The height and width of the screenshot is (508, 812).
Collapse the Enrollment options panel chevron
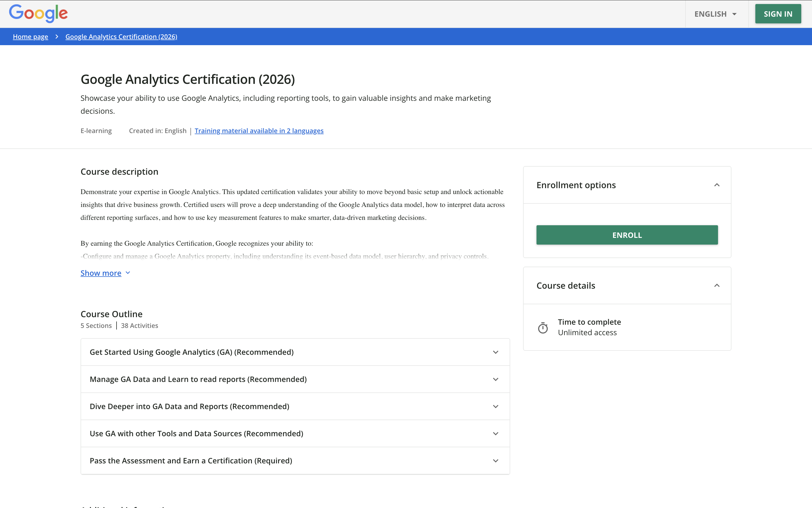(717, 185)
